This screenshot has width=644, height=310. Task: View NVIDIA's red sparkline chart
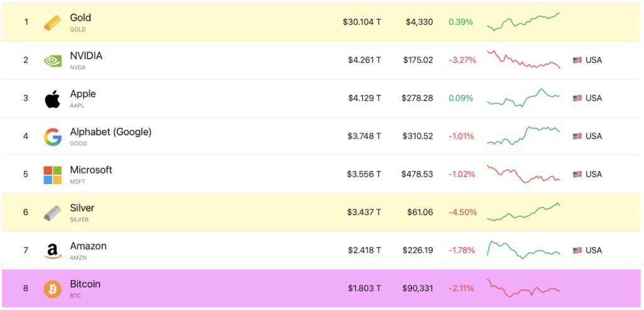coord(523,60)
